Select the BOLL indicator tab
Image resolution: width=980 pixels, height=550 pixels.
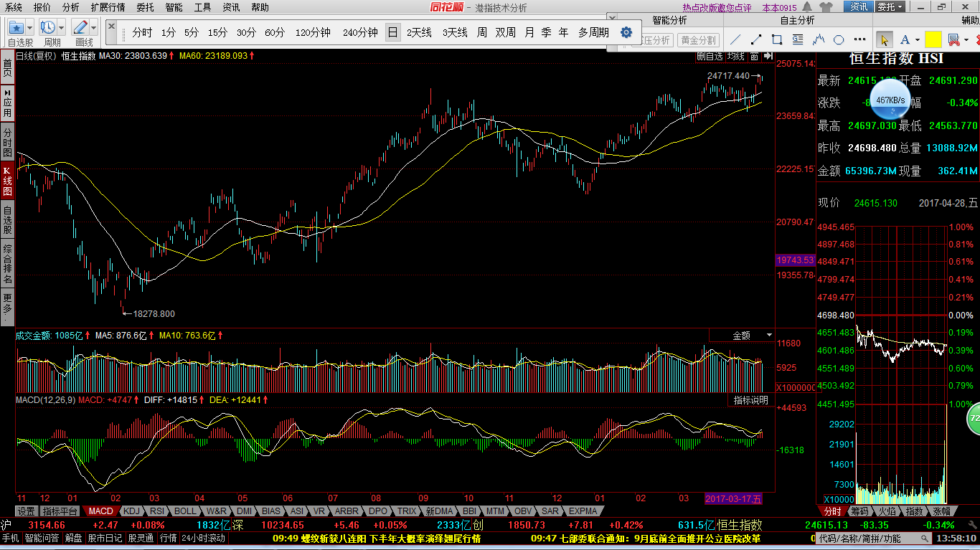tap(185, 511)
